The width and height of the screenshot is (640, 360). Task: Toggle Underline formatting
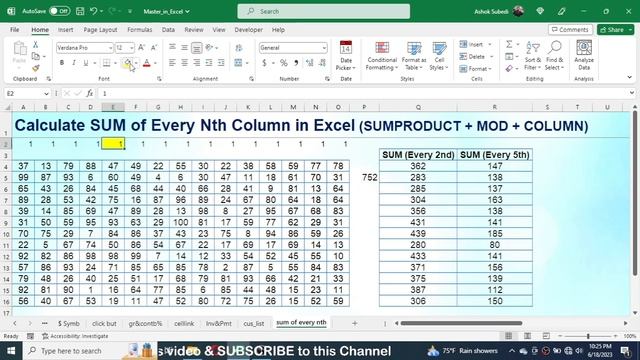[x=86, y=63]
